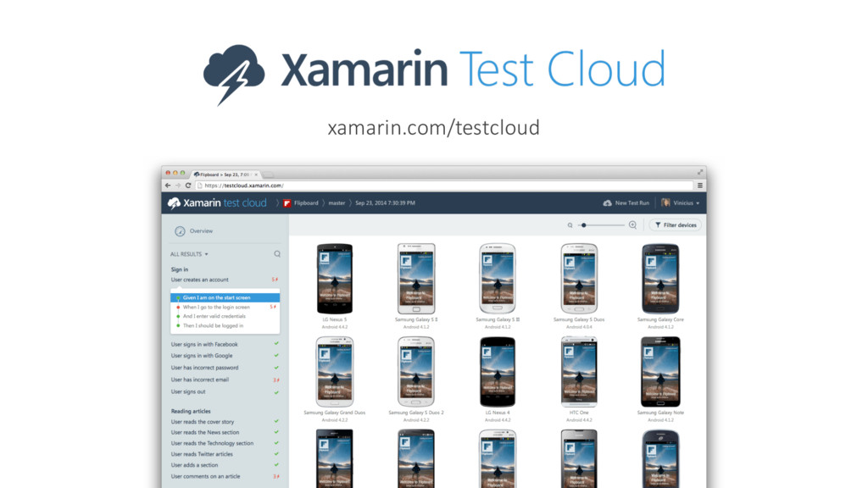Image resolution: width=868 pixels, height=488 pixels.
Task: Click the Filter devices button
Action: (x=676, y=225)
